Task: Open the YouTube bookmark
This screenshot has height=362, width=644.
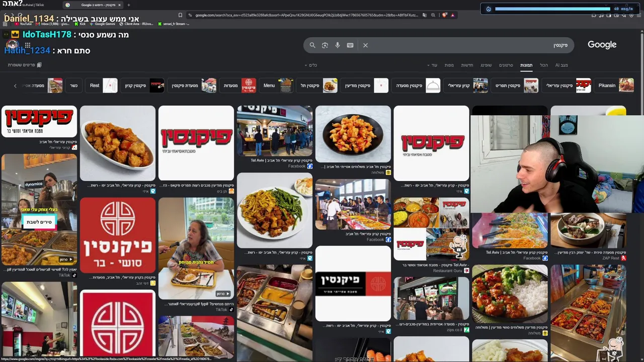Action: (x=23, y=24)
